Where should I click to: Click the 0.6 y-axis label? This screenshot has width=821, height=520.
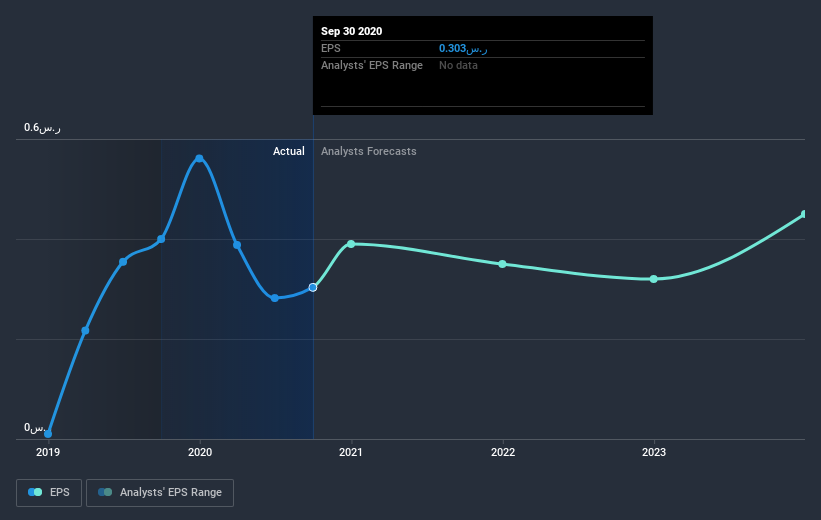point(42,128)
